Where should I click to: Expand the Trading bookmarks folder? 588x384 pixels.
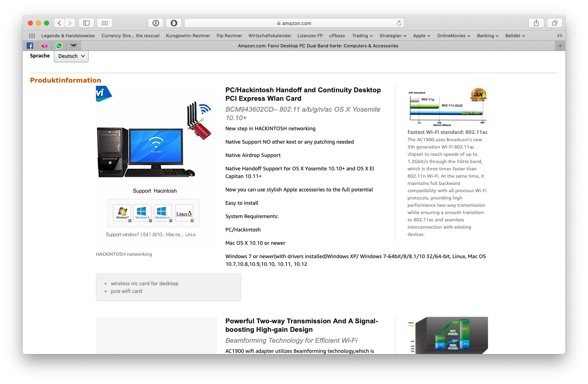click(362, 36)
